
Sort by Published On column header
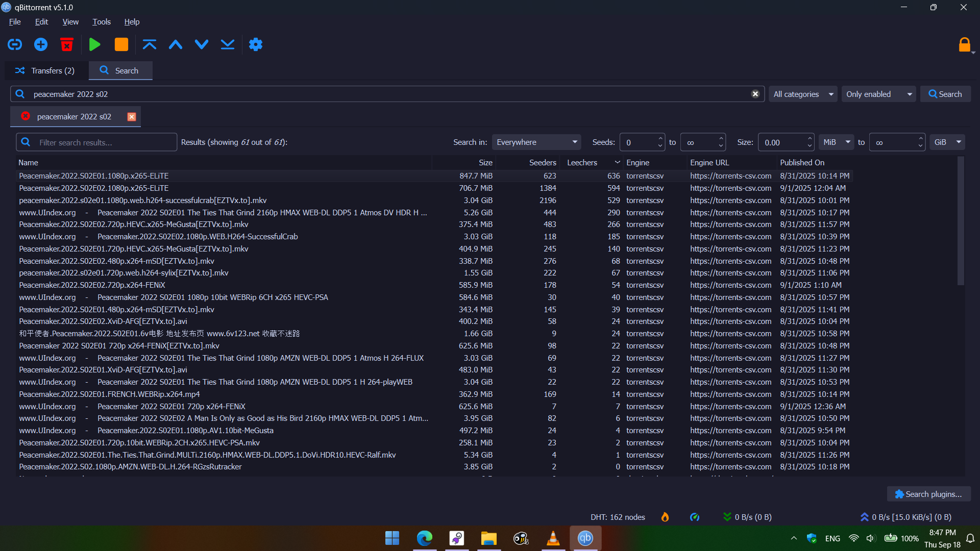tap(815, 162)
